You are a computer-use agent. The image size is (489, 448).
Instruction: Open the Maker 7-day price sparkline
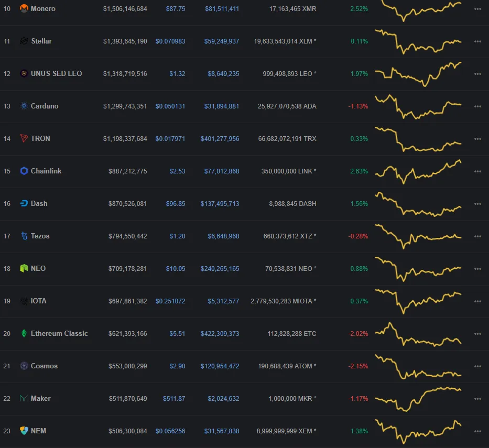click(x=418, y=399)
